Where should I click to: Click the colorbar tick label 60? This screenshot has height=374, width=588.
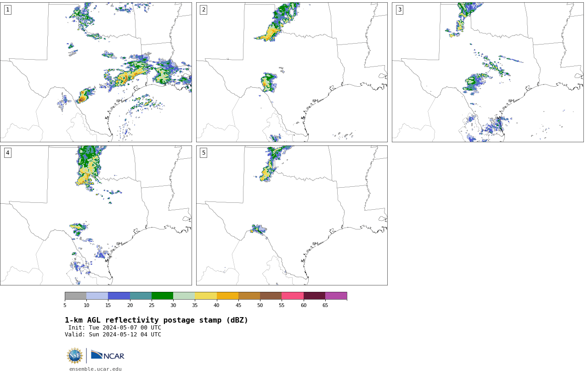click(303, 305)
